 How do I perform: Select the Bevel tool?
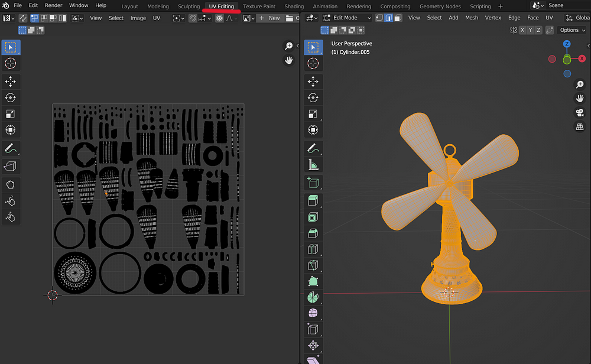click(x=313, y=233)
